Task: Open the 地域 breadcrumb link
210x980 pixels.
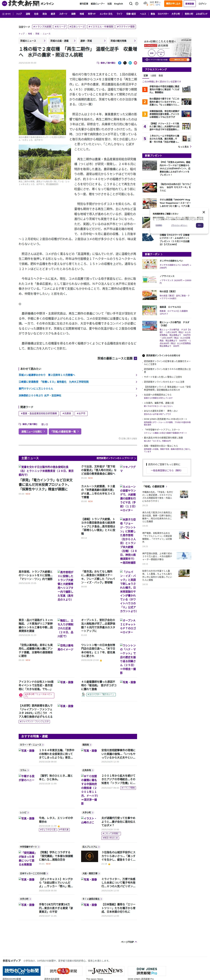Action: [x=30, y=33]
